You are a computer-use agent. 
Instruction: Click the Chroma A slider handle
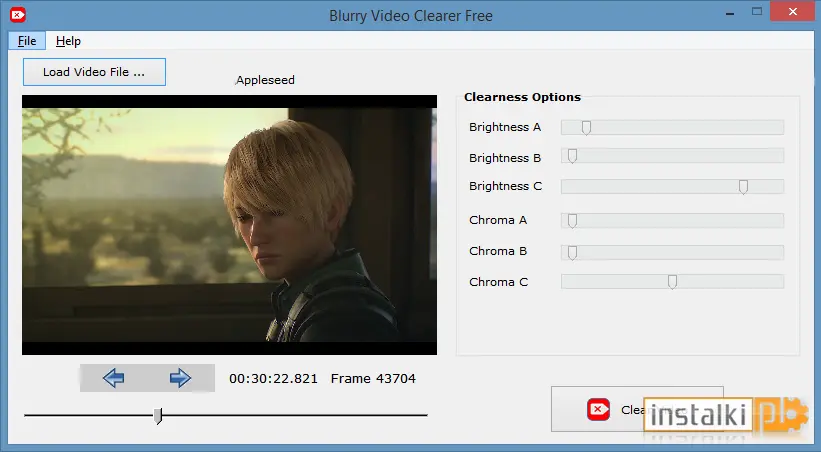coord(572,221)
